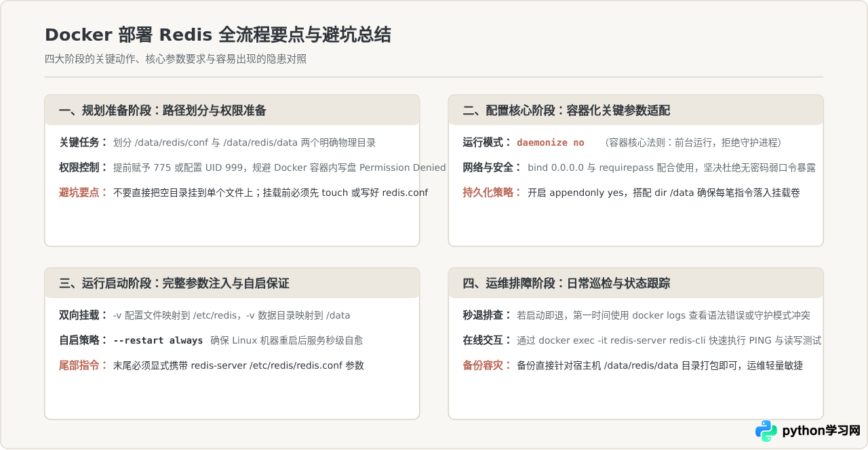Image resolution: width=868 pixels, height=450 pixels.
Task: Click text starting "不要直接把空目录挂到单个文件上"
Action: 271,192
